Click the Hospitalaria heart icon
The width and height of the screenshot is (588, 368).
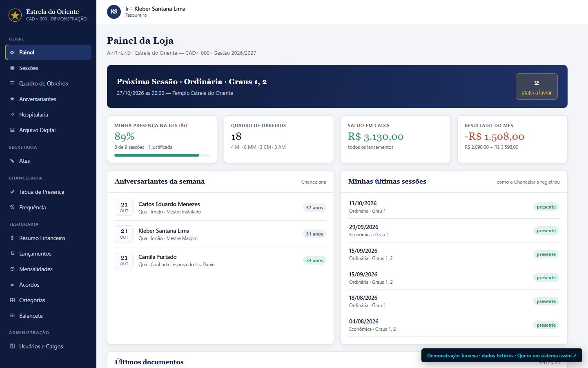tap(12, 114)
